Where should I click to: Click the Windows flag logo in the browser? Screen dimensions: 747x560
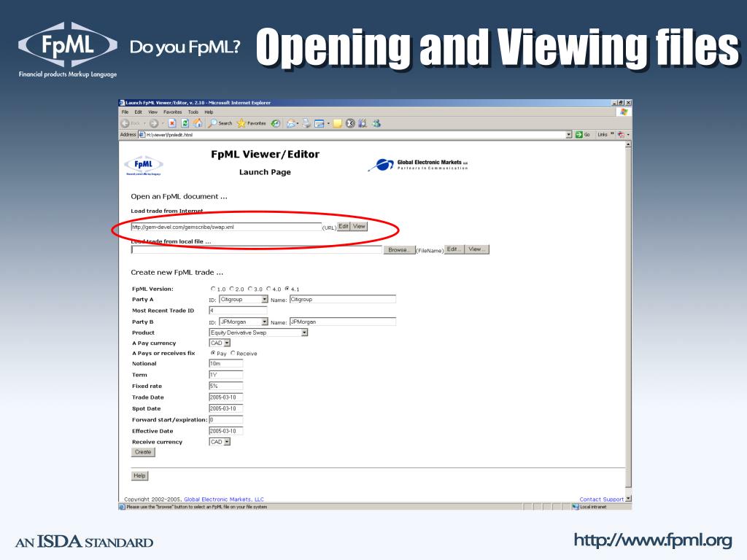pos(624,112)
